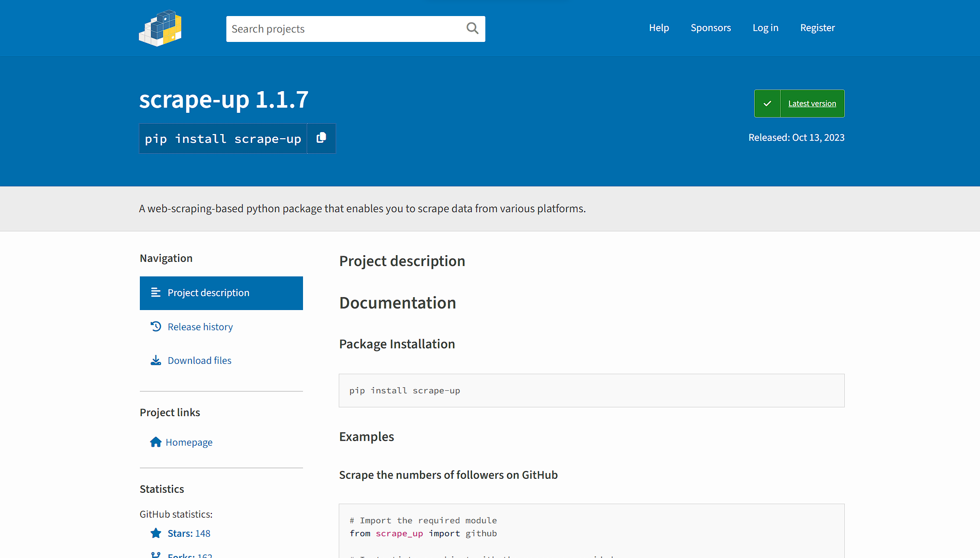This screenshot has height=558, width=980.
Task: Open Download files section
Action: coord(199,360)
